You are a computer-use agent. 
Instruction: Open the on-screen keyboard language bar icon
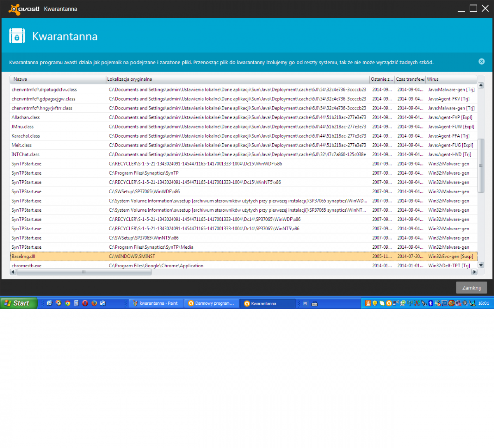click(315, 303)
